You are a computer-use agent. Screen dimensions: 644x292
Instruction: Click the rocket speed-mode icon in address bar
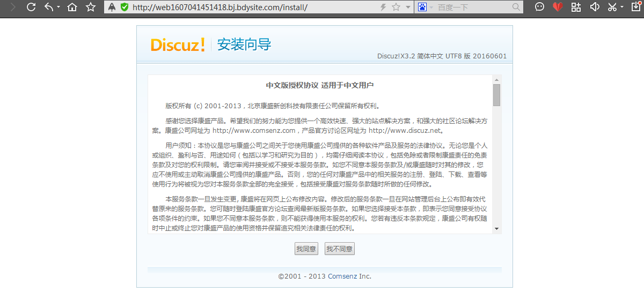(112, 8)
